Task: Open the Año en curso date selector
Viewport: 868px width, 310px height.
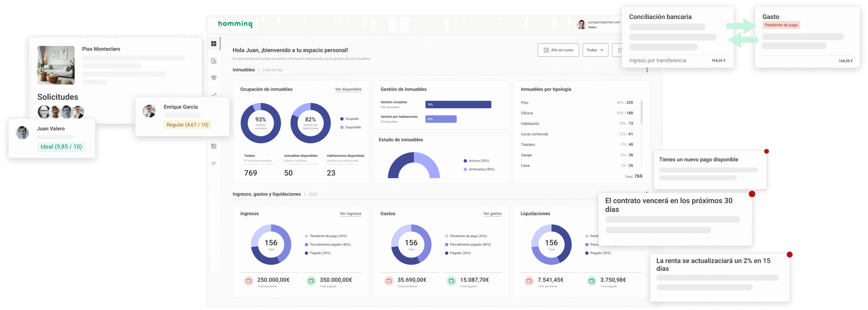Action: pos(558,50)
